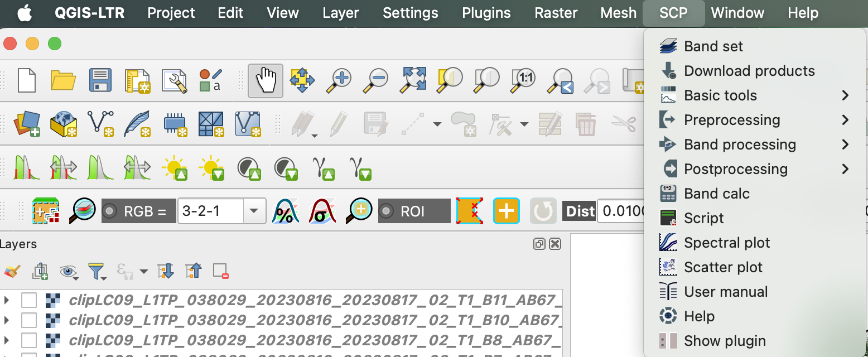Open layer styling panel brush icon

coord(12,272)
